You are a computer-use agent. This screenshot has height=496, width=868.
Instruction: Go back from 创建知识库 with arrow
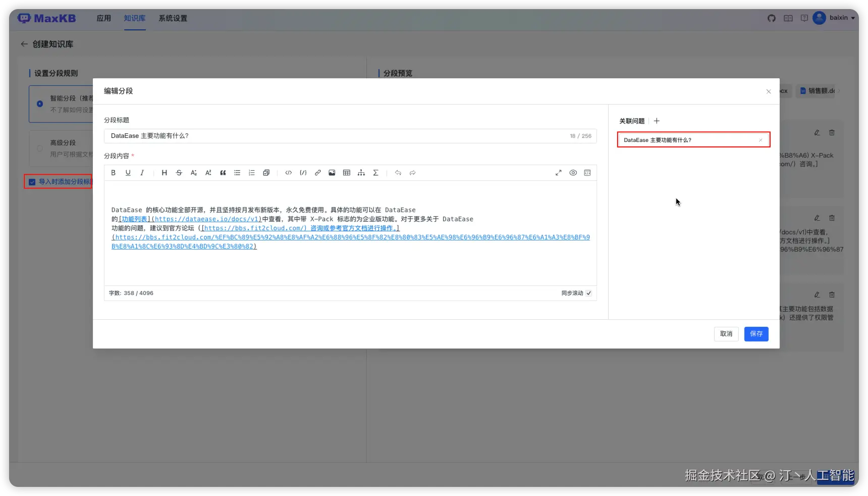pyautogui.click(x=24, y=44)
